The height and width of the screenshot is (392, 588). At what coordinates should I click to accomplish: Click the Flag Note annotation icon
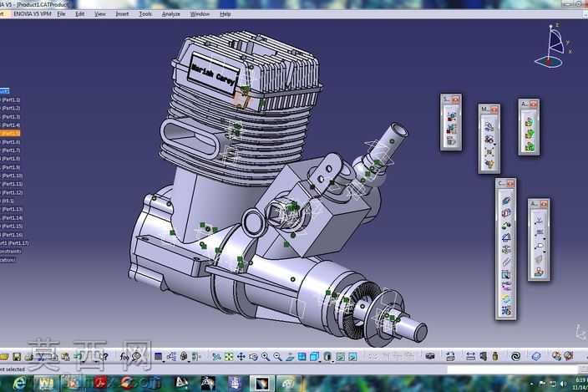point(539,246)
